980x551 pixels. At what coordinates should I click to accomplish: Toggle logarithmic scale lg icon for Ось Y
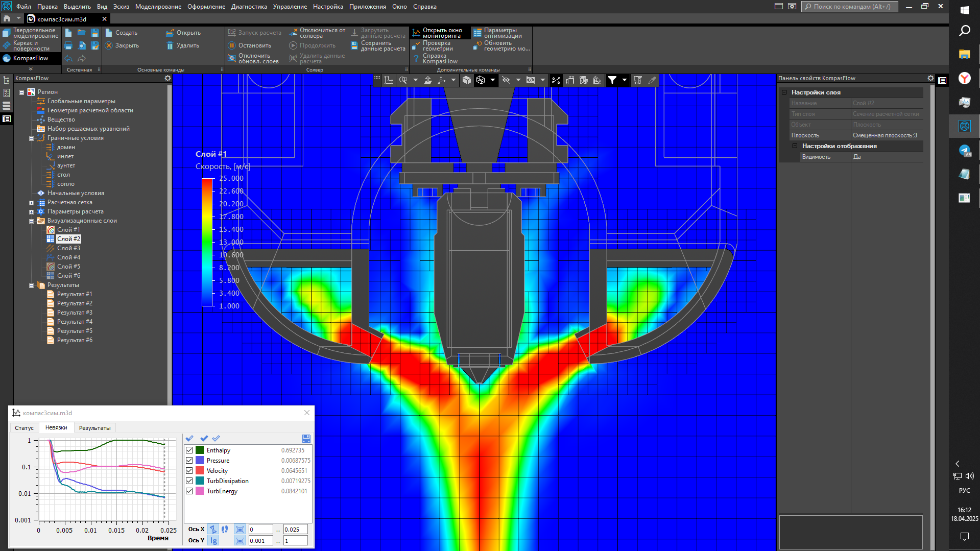tap(213, 541)
